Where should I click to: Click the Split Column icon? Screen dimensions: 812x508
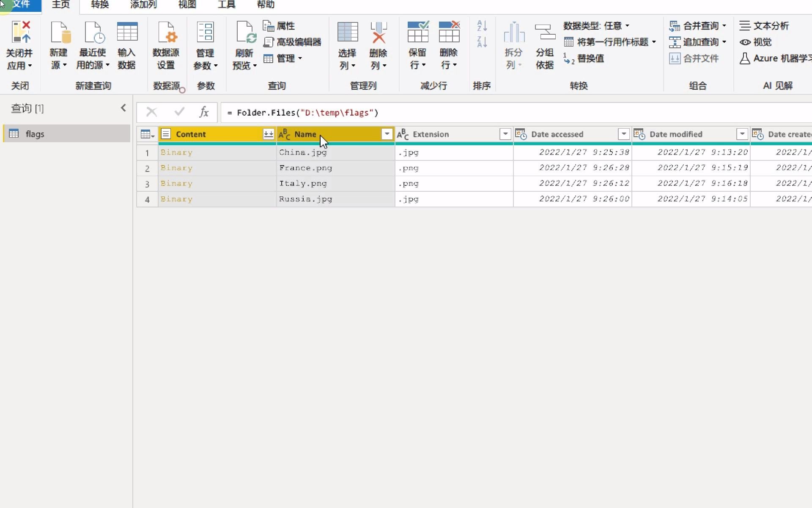click(x=514, y=32)
